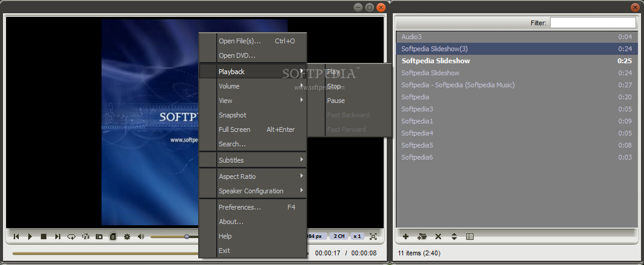The width and height of the screenshot is (644, 265).
Task: Mute audio with the speaker icon
Action: point(141,236)
